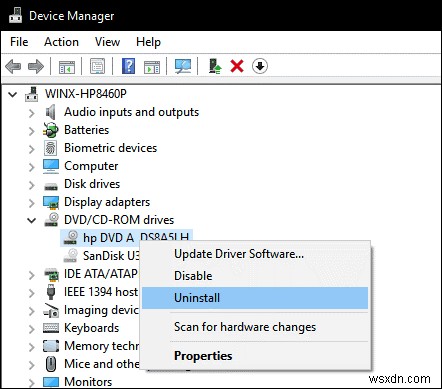
Task: Expand the Disk drives category
Action: pos(32,185)
